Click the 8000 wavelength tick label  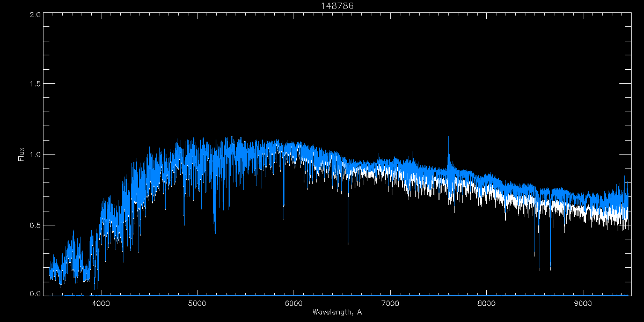pos(487,303)
